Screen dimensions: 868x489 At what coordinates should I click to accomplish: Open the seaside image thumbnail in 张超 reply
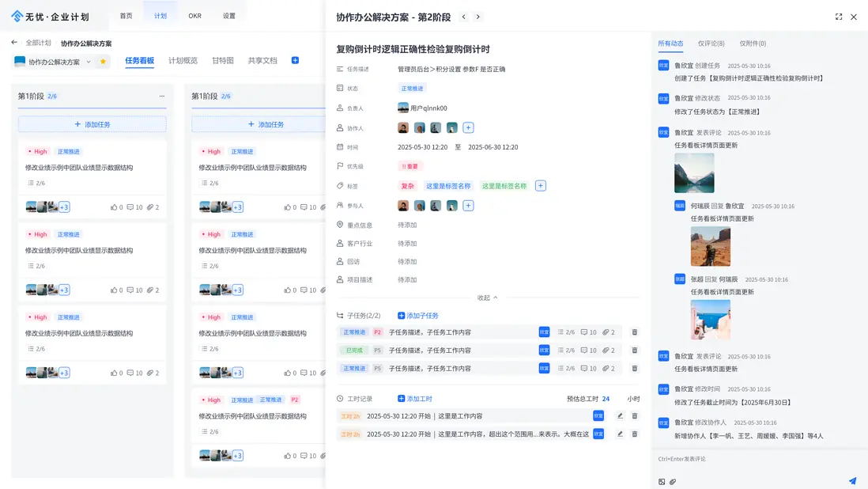click(x=710, y=320)
